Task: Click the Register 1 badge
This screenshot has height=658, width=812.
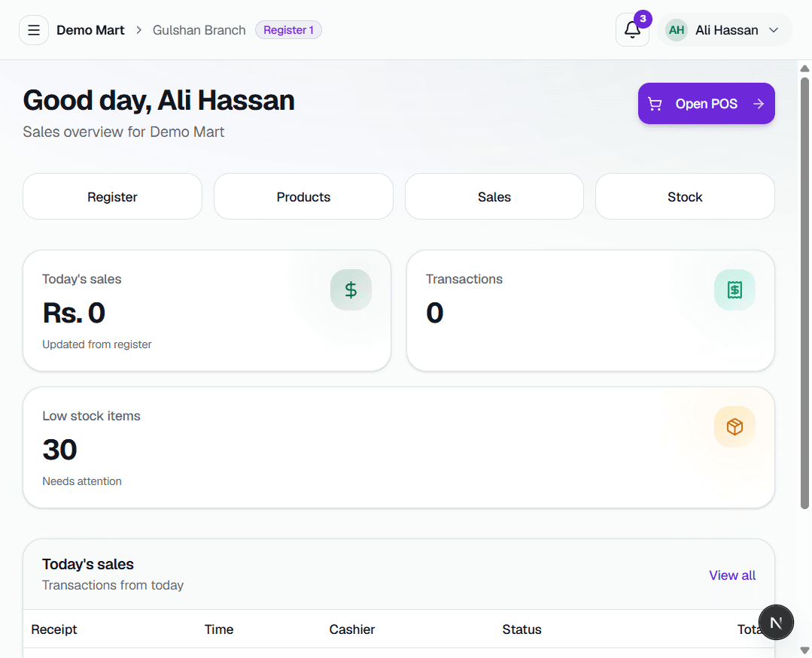Action: click(x=288, y=30)
